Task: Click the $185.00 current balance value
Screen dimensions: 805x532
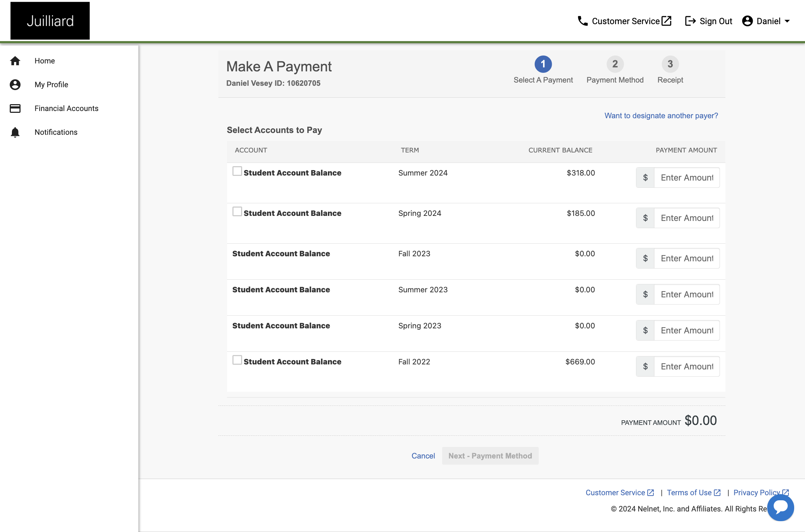Action: [581, 213]
